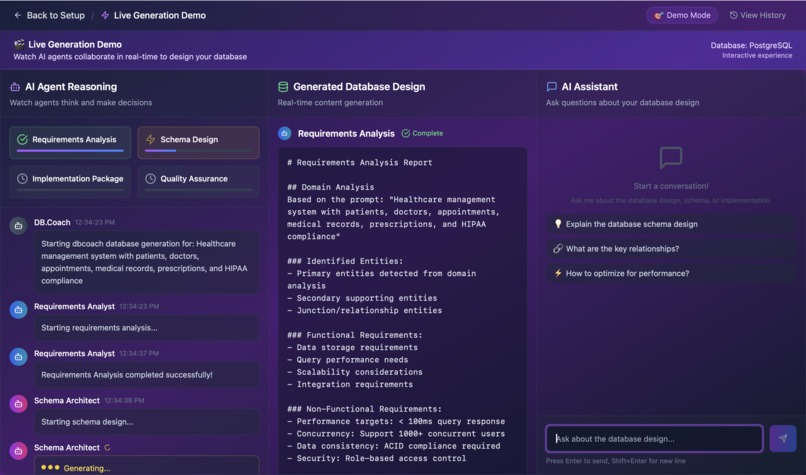Click the Database: PostgreSQL label
This screenshot has width=806, height=475.
point(751,45)
